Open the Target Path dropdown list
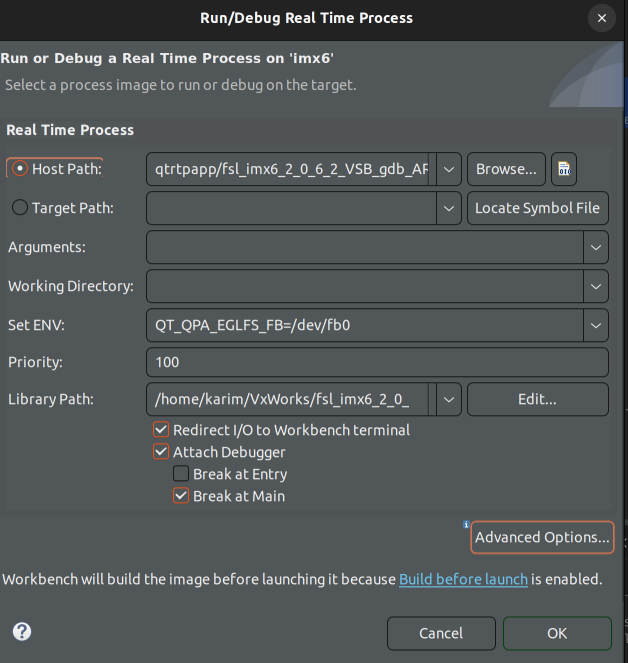The image size is (628, 663). (449, 208)
